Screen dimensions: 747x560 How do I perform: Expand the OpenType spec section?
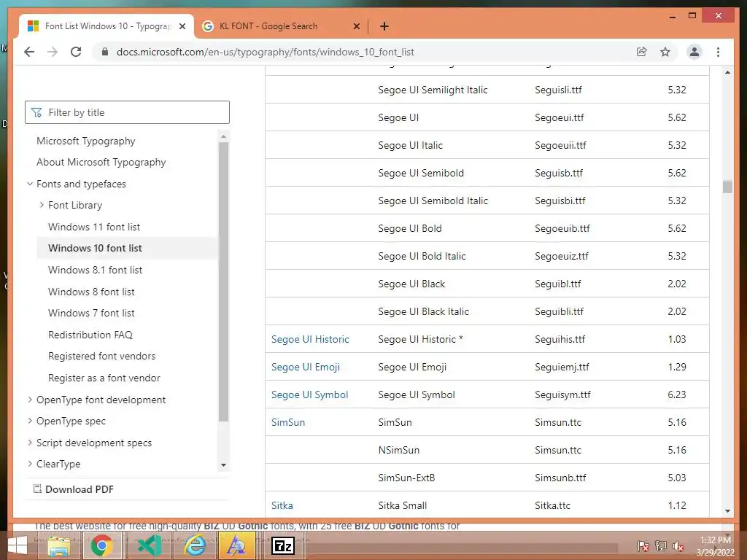tap(29, 421)
